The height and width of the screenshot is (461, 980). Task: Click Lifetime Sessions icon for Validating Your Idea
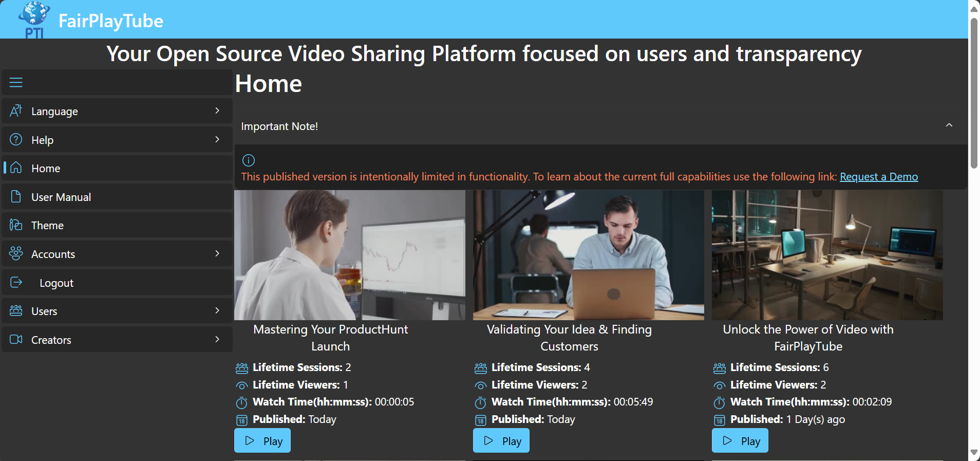point(481,368)
